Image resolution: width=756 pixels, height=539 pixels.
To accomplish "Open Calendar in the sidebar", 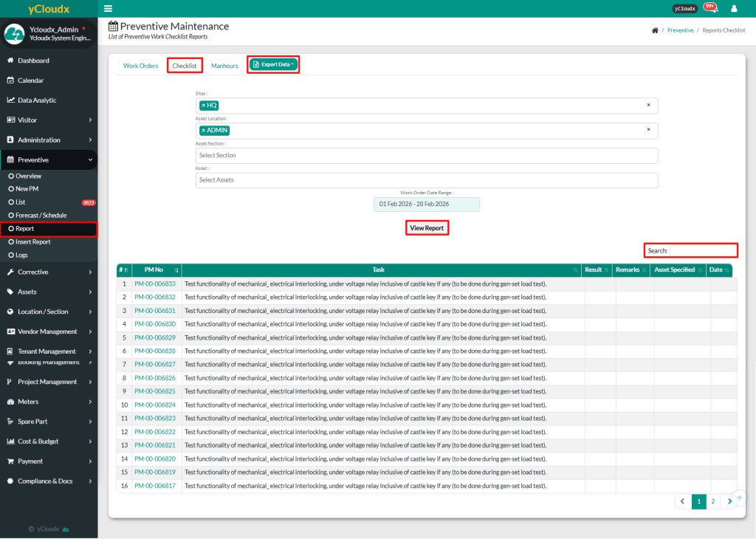I will [x=30, y=80].
